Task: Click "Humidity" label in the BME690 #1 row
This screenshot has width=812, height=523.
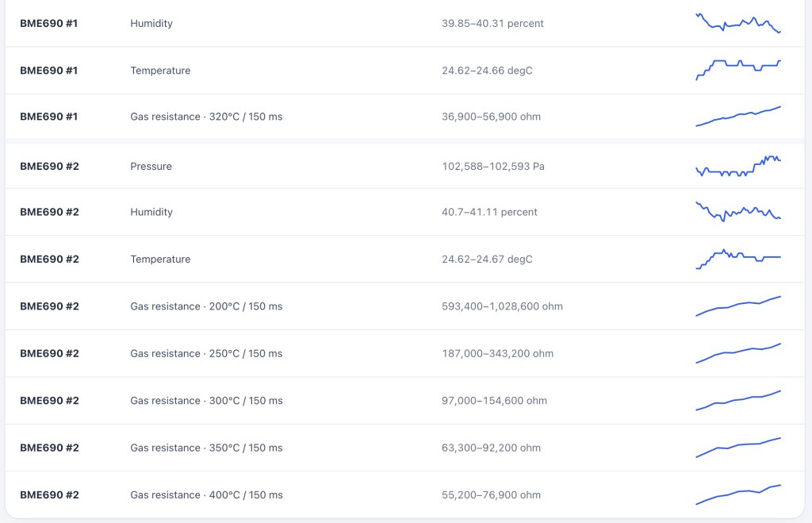Action: [151, 23]
